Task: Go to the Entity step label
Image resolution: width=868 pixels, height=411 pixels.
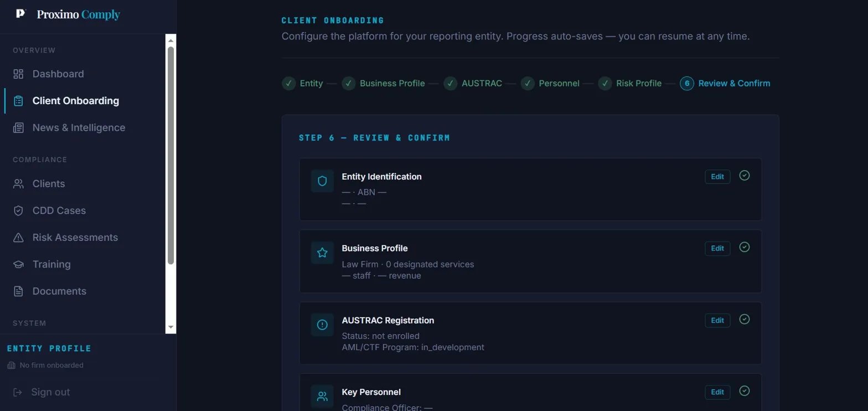Action: click(311, 84)
